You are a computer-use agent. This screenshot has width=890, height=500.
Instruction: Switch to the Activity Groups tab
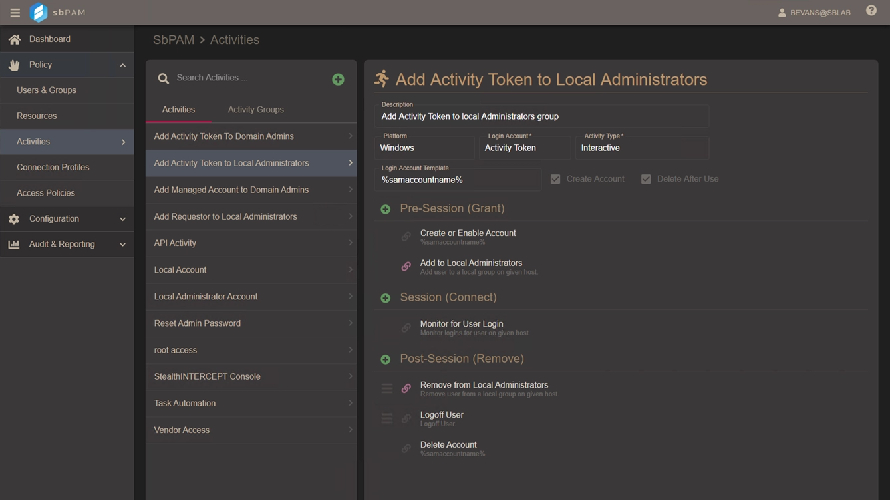[x=256, y=110]
